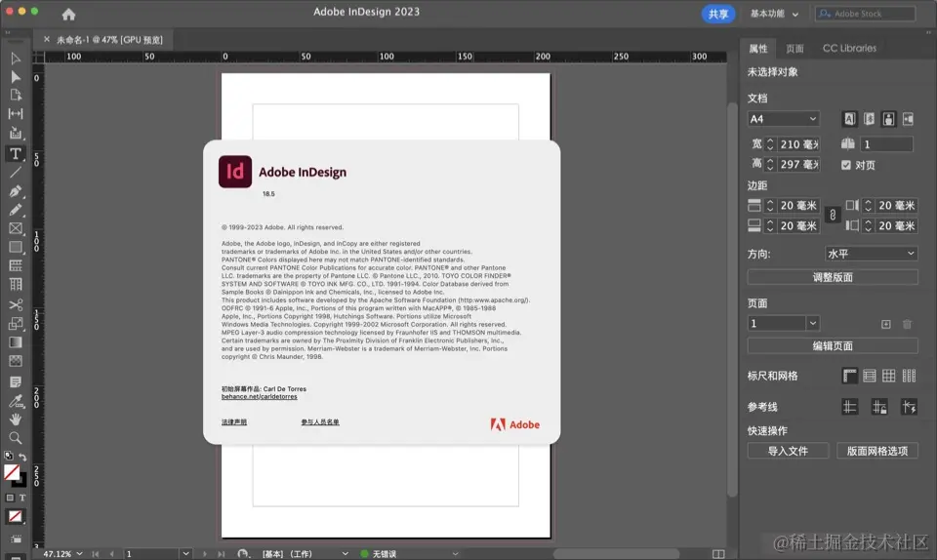937x560 pixels.
Task: Select the Direct Selection tool
Action: click(16, 77)
